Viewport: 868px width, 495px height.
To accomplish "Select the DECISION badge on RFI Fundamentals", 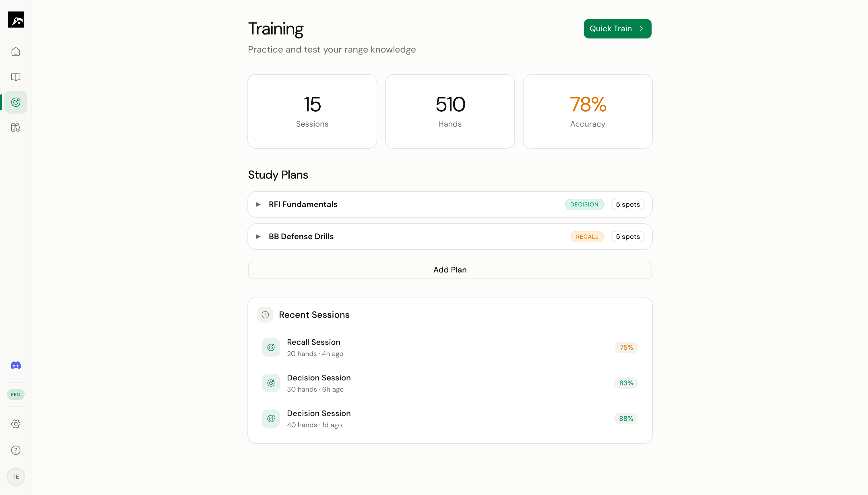I will tap(584, 204).
